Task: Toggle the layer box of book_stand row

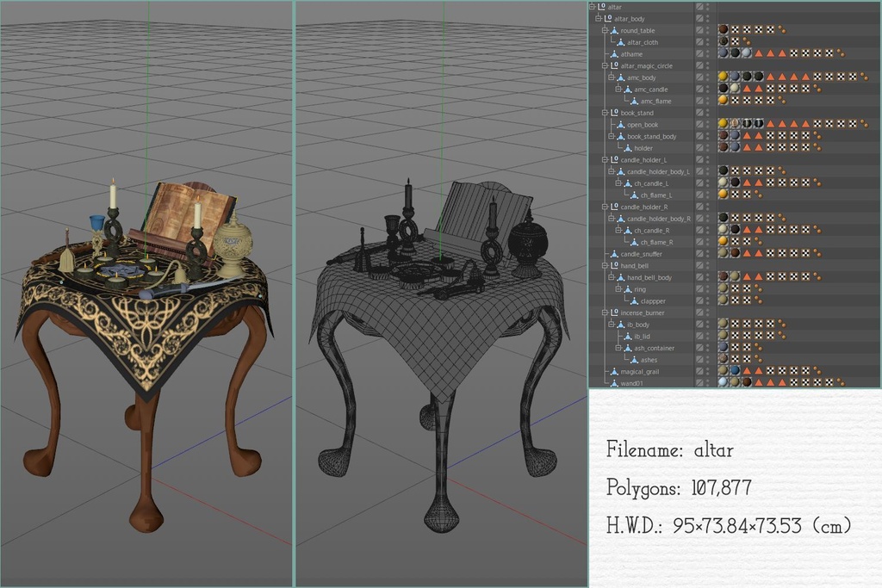Action: point(699,113)
